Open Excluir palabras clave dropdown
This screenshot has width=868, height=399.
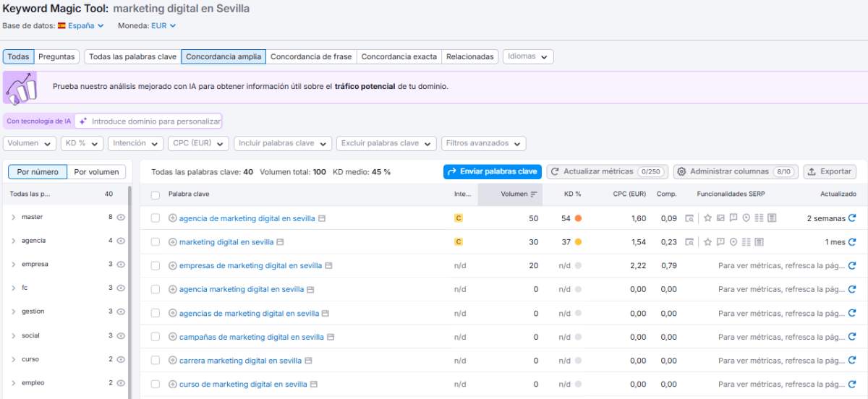tap(387, 144)
